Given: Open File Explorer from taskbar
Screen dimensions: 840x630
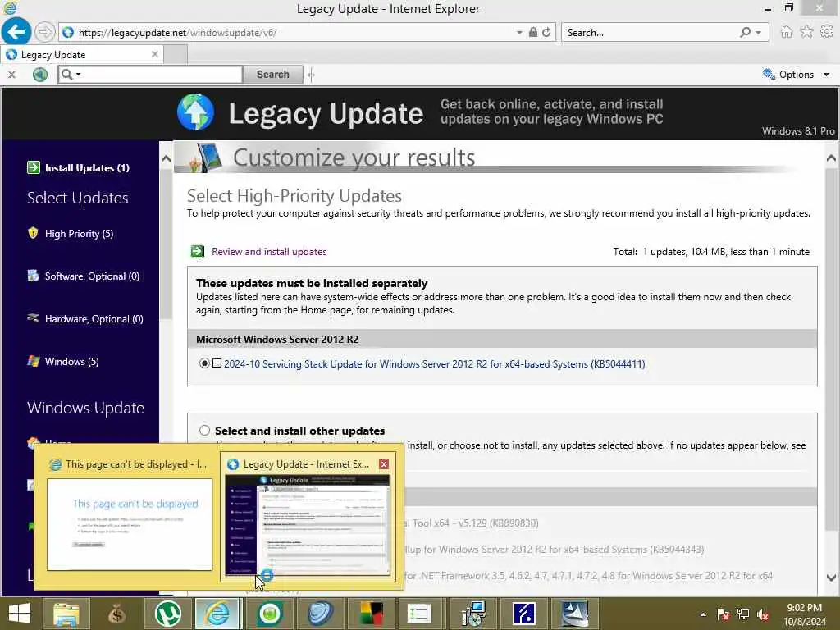Looking at the screenshot, I should pos(66,614).
